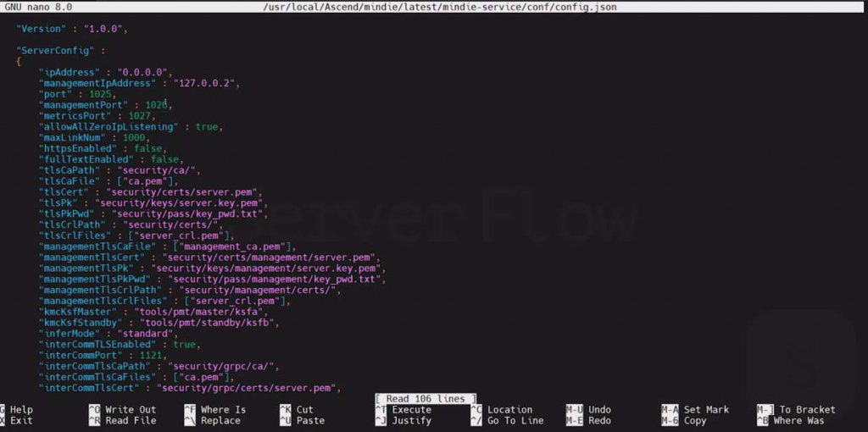Screen dimensions: 868x432
Task: Click the To Bracket shortcut
Action: [x=807, y=410]
